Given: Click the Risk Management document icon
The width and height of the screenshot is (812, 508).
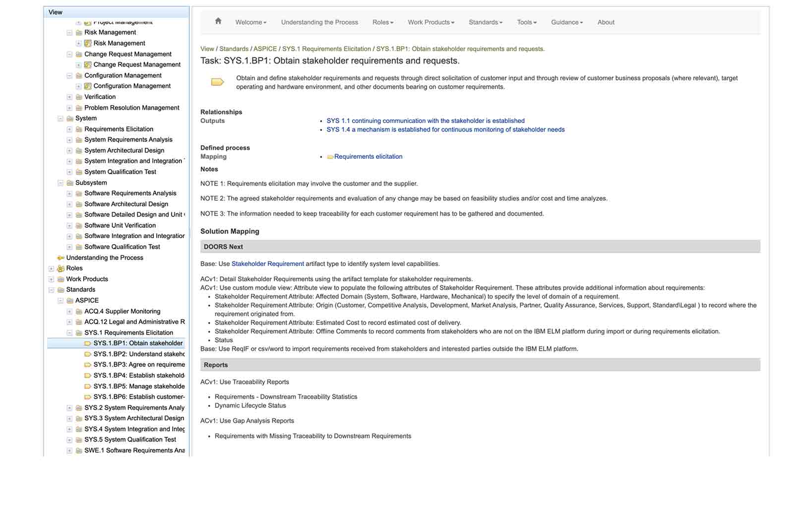Looking at the screenshot, I should (x=88, y=43).
